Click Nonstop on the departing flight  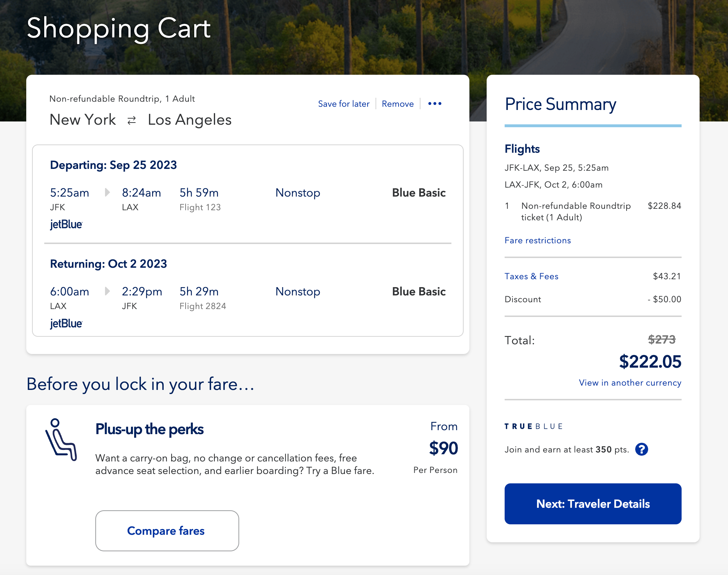tap(298, 193)
